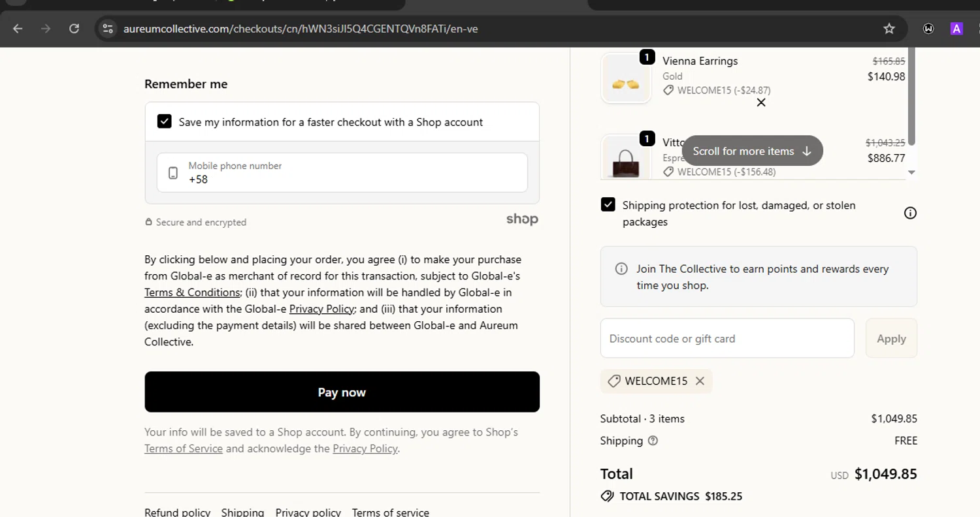Click the $1,049.85 total amount
The width and height of the screenshot is (980, 517).
tap(886, 474)
